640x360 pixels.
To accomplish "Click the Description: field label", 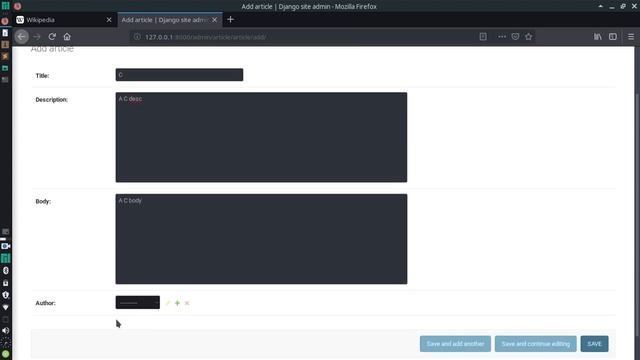I will 51,100.
